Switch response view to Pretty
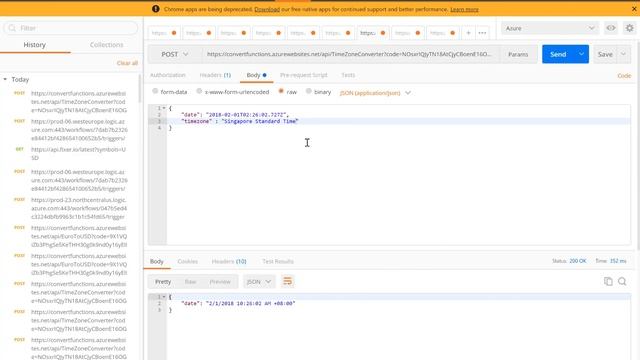Viewport: 640px width, 360px height. pyautogui.click(x=163, y=282)
